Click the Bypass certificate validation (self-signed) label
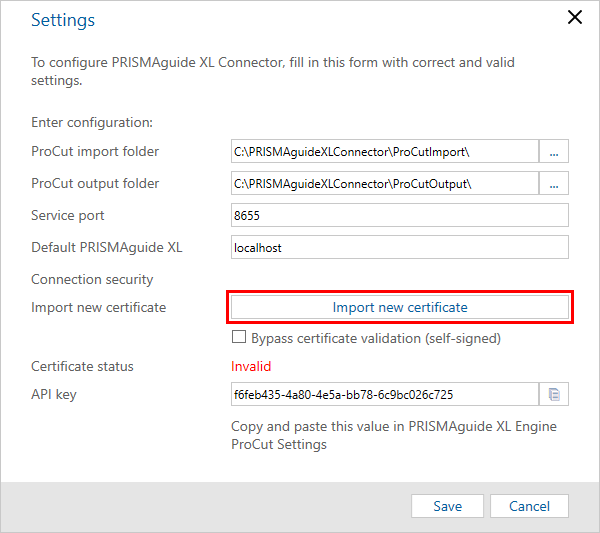 pyautogui.click(x=376, y=339)
